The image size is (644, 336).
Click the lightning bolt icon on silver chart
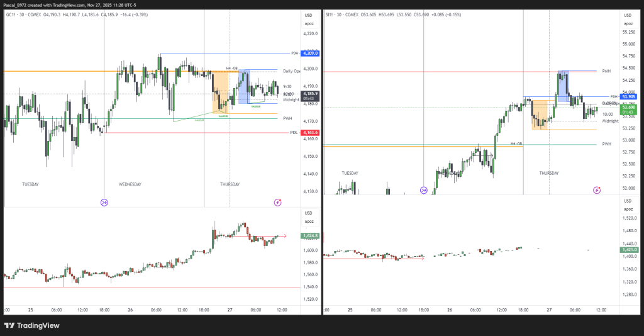[597, 190]
